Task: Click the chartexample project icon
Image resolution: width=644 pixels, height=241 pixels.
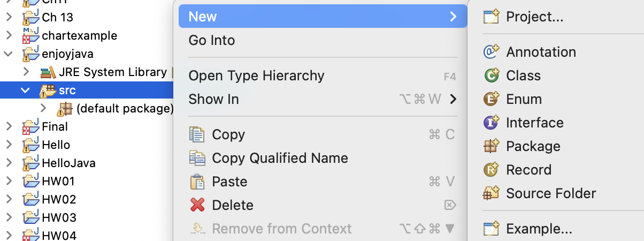Action: [30, 36]
